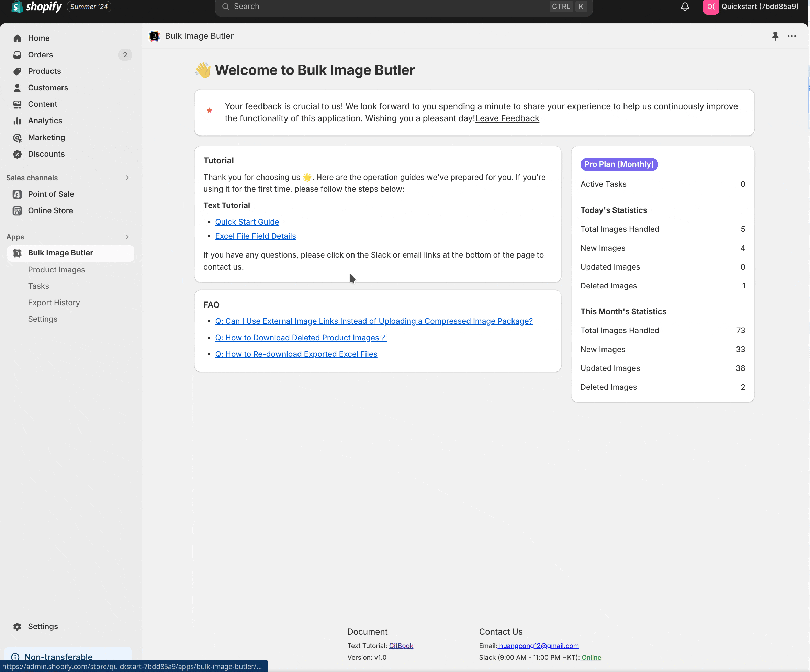This screenshot has width=810, height=672.
Task: Open the three-dot more actions menu
Action: click(x=791, y=36)
